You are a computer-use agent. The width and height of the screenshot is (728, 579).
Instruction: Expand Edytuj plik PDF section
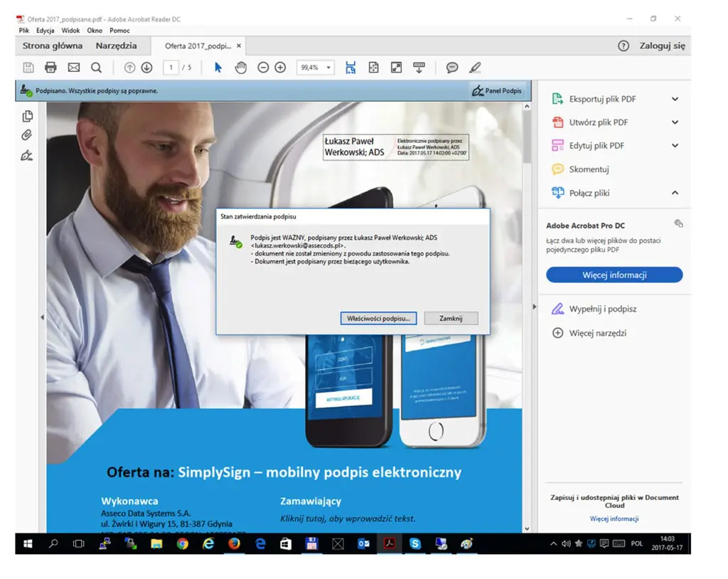coord(675,145)
